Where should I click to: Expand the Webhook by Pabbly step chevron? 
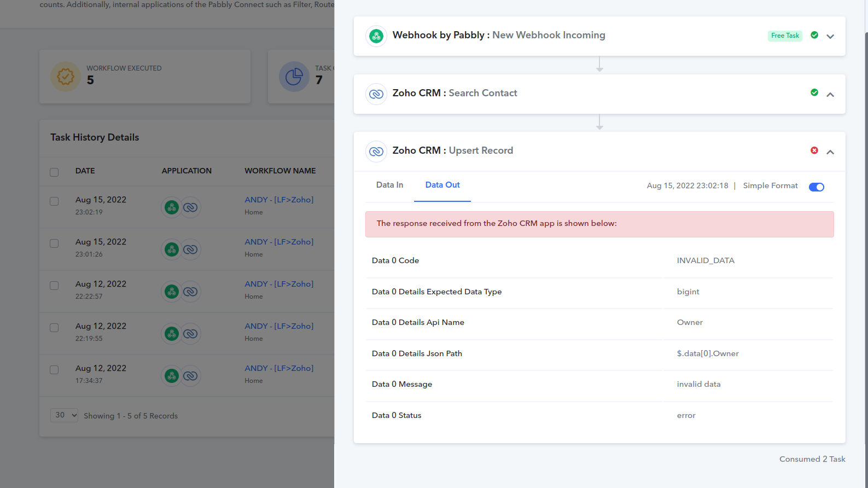pyautogui.click(x=830, y=37)
